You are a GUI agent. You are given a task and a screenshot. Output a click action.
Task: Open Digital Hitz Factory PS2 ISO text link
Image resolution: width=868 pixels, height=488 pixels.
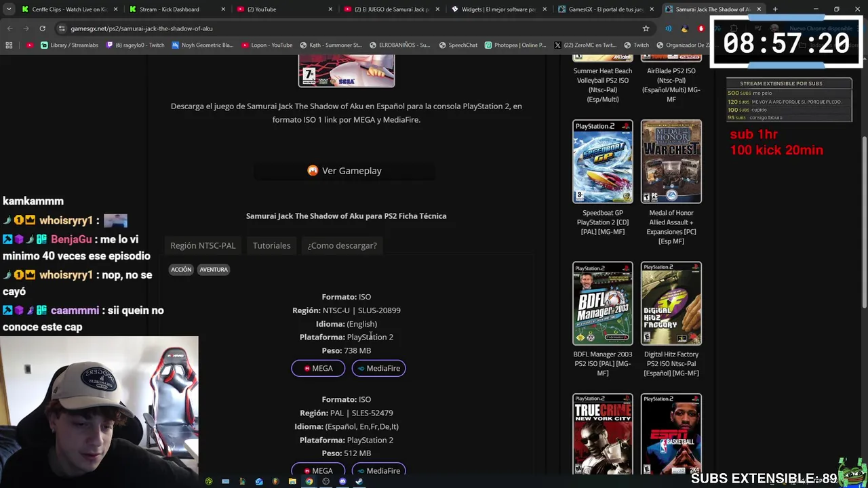click(671, 363)
